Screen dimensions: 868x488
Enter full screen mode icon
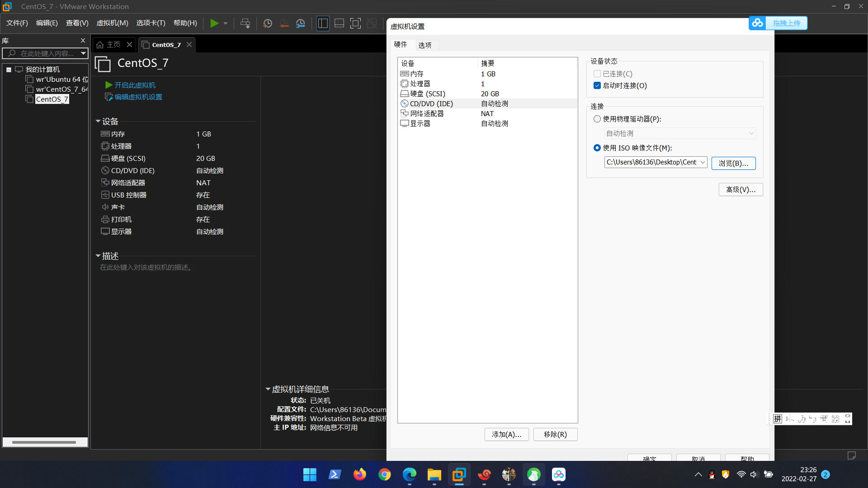(356, 23)
